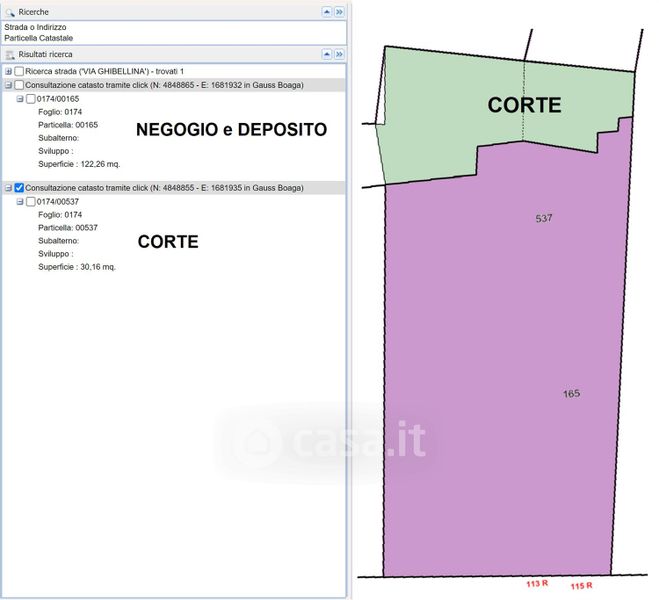Click double-arrow icon in Ricerche header
Screen dimensions: 659x600
point(339,11)
